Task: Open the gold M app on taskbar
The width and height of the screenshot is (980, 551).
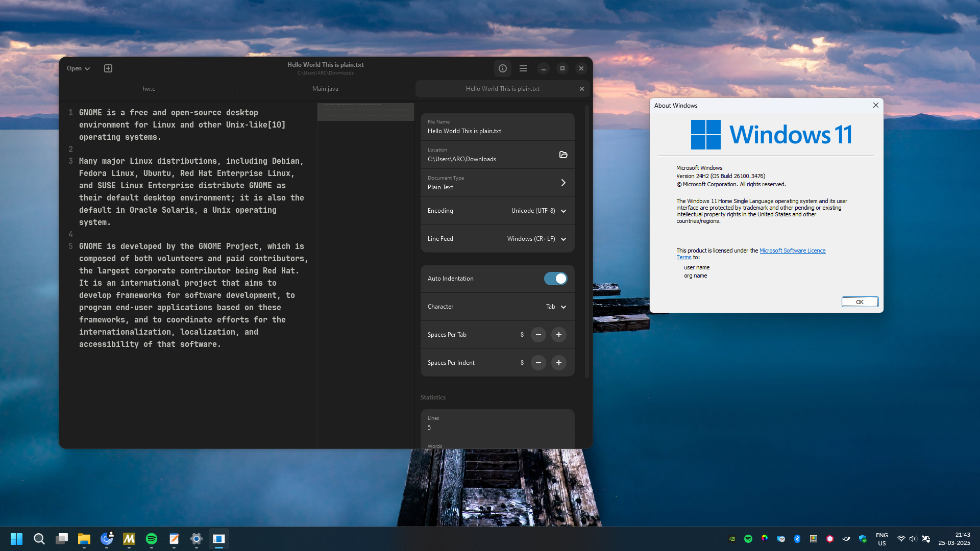Action: (x=129, y=539)
